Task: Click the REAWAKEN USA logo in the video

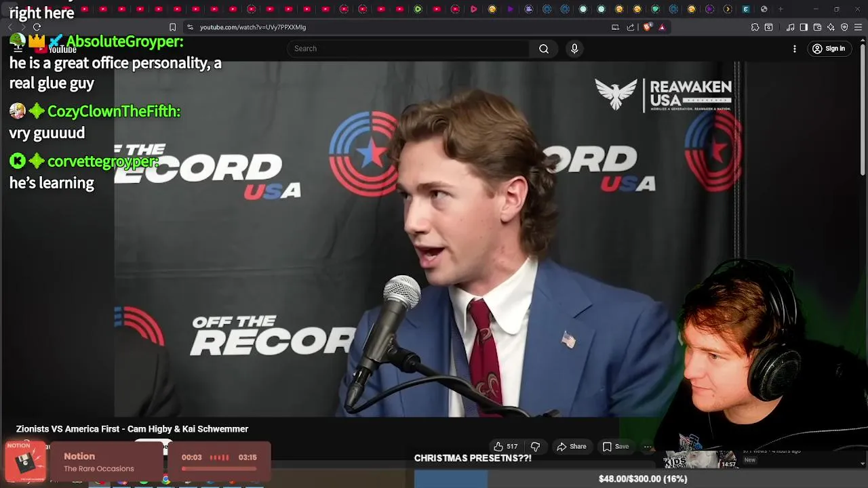Action: pos(663,95)
